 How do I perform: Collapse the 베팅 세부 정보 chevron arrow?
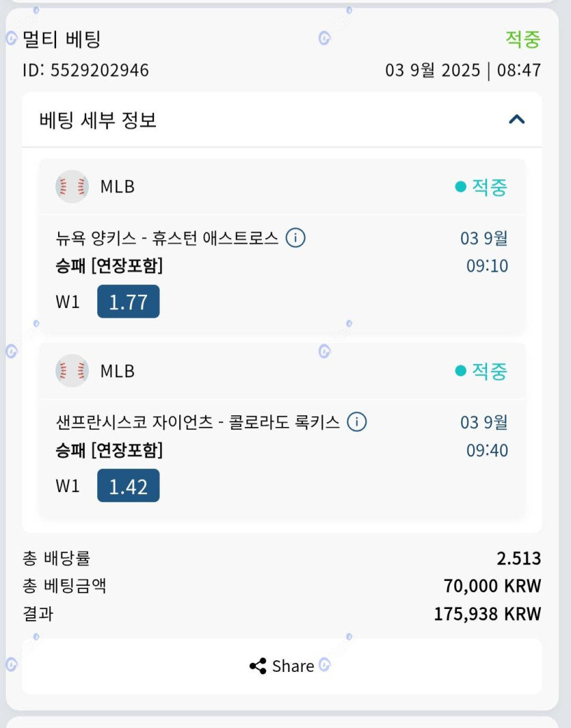(516, 120)
